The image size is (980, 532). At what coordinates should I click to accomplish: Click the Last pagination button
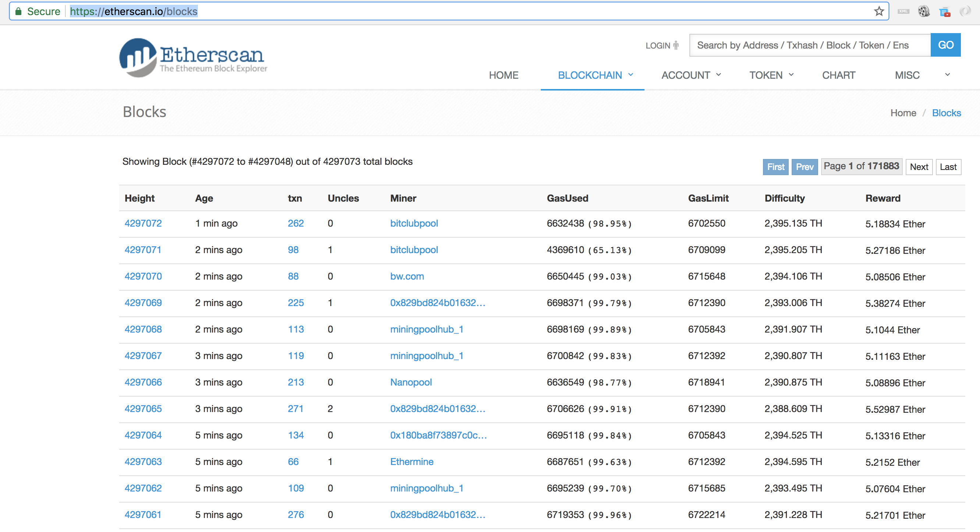coord(948,167)
